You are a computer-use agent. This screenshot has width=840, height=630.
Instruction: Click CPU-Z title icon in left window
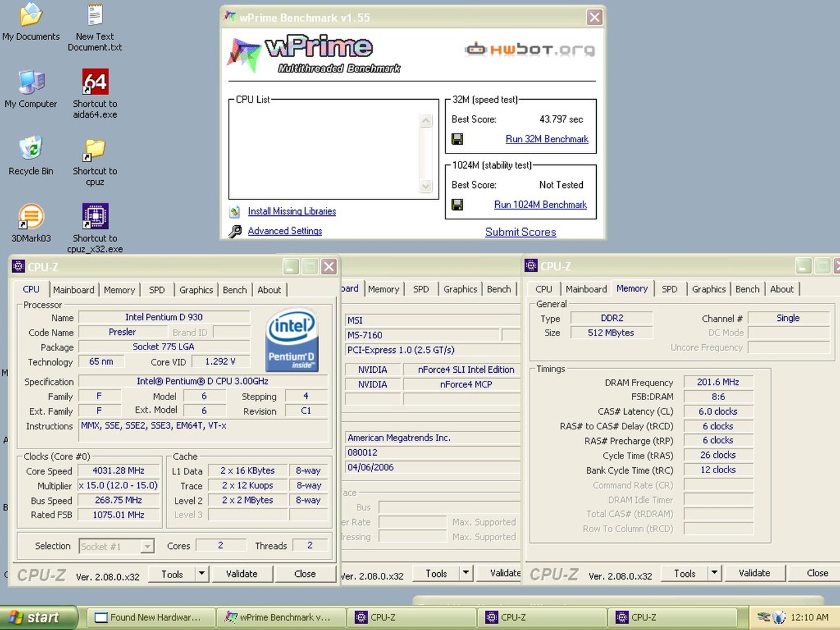pyautogui.click(x=19, y=267)
